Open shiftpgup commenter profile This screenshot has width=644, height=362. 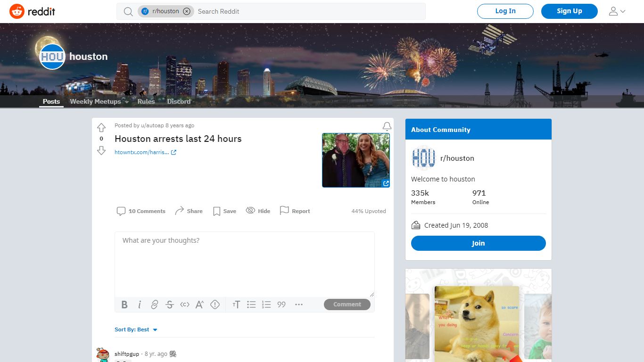click(x=127, y=354)
